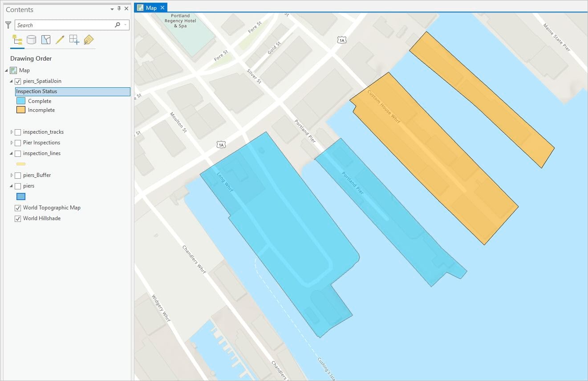Click the List By Editing pencil icon
This screenshot has height=381, width=588.
point(60,40)
